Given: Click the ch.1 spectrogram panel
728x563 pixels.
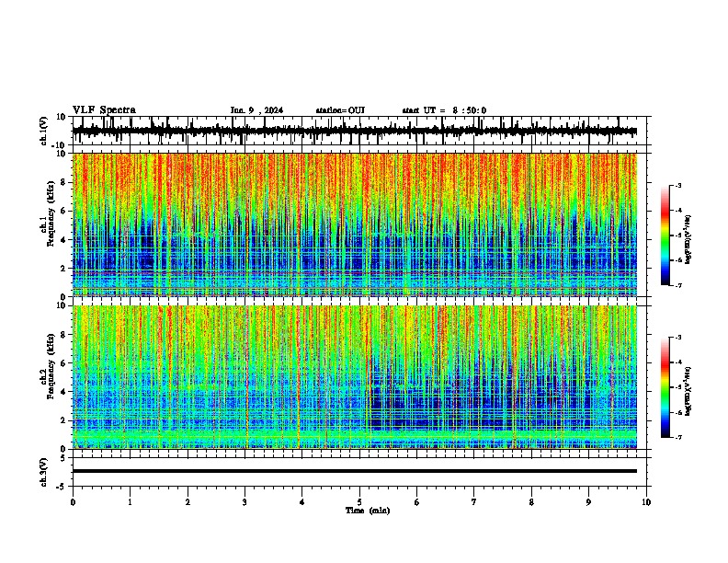Looking at the screenshot, I should [355, 224].
